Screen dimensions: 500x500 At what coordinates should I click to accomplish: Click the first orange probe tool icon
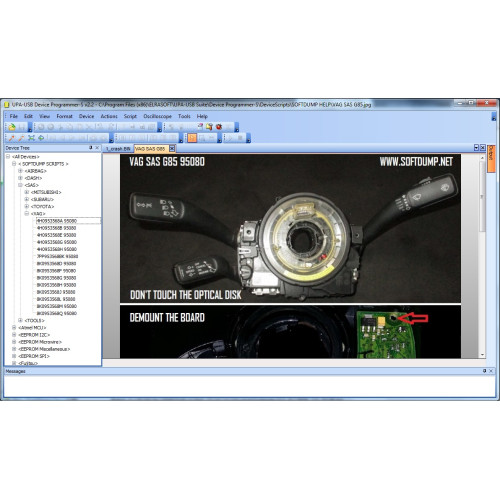(12, 138)
